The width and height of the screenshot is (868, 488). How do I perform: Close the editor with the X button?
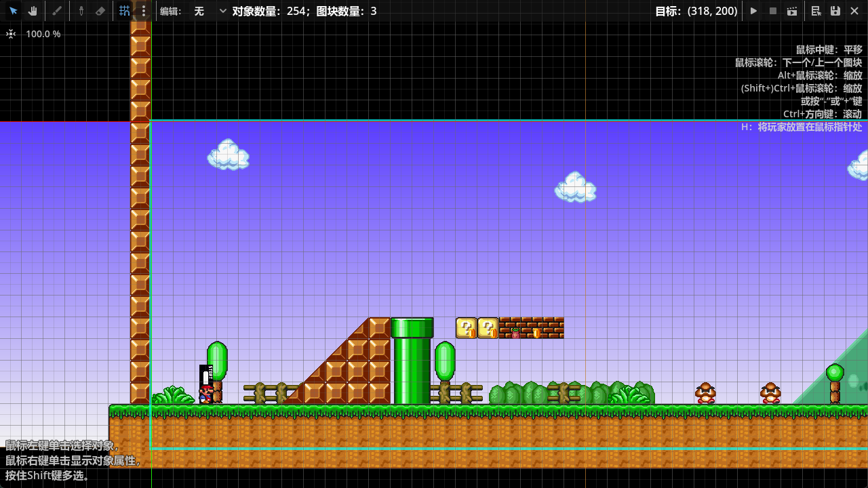[854, 11]
